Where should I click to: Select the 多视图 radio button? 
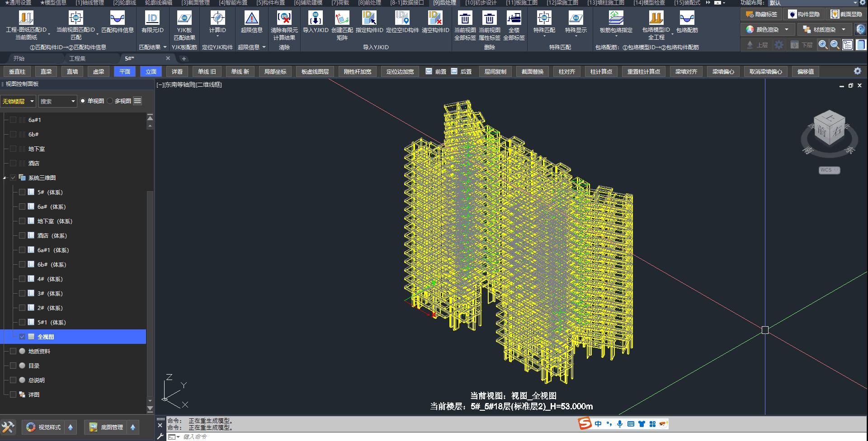coord(110,101)
